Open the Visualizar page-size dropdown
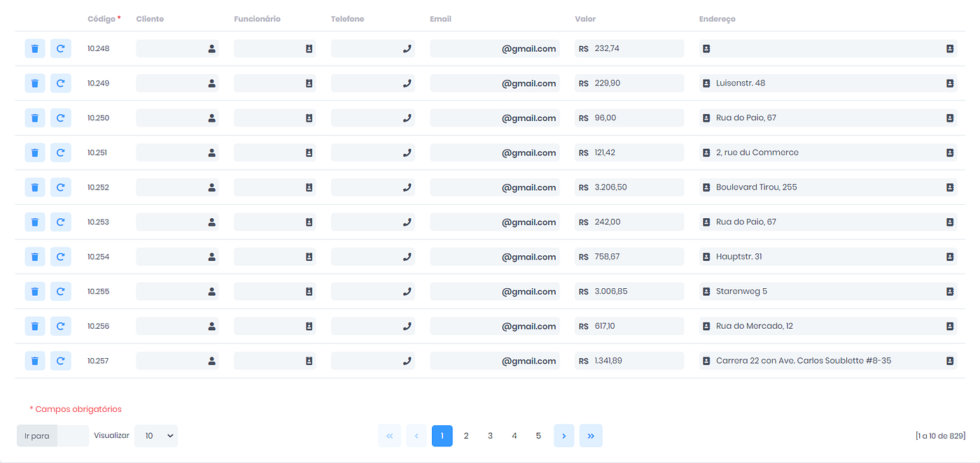Screen dimensions: 980x463 pyautogui.click(x=155, y=435)
